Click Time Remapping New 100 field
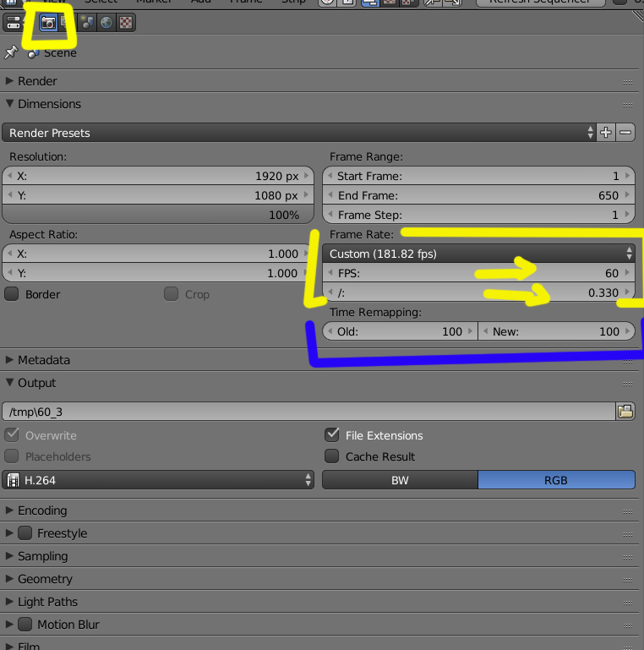The width and height of the screenshot is (644, 650). pos(556,331)
